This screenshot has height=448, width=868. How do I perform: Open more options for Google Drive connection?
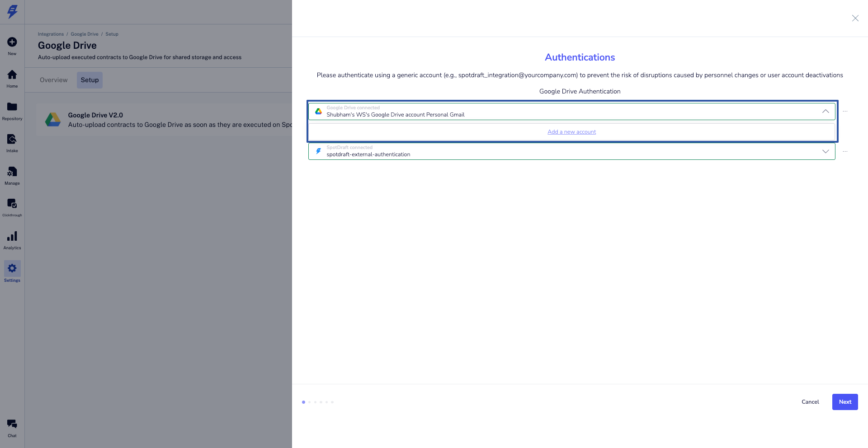click(845, 111)
